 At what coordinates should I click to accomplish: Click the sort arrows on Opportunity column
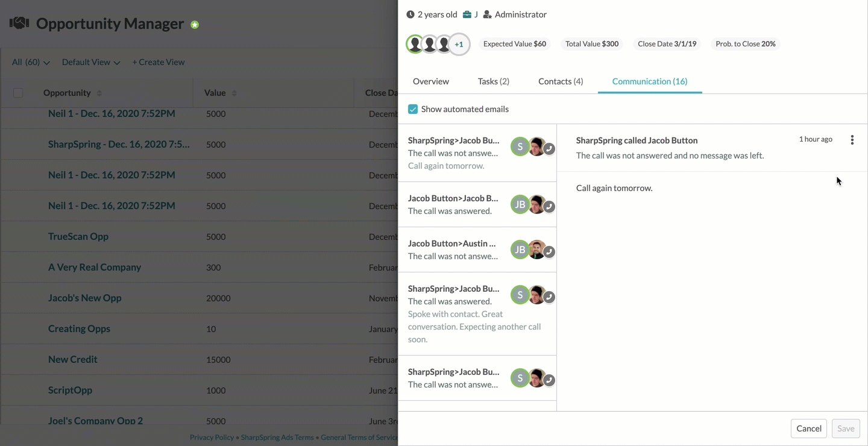(99, 93)
